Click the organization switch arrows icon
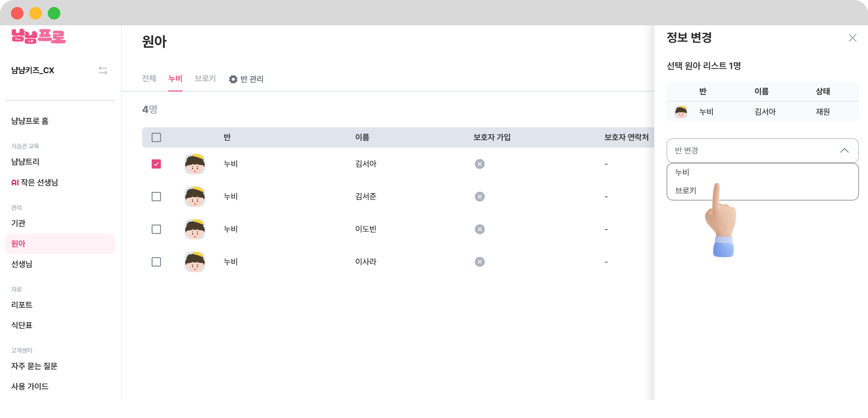Screen dimensions: 868x418 (103, 70)
